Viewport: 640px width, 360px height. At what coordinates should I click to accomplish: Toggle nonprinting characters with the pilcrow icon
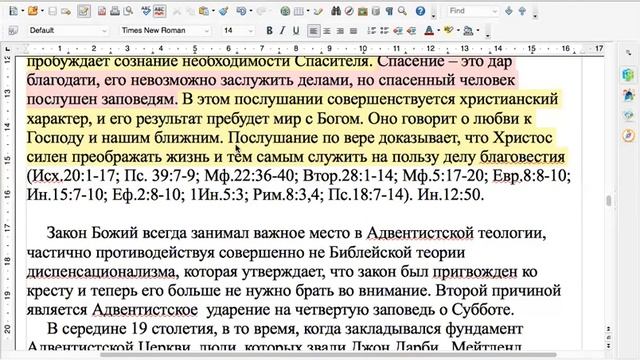click(389, 11)
